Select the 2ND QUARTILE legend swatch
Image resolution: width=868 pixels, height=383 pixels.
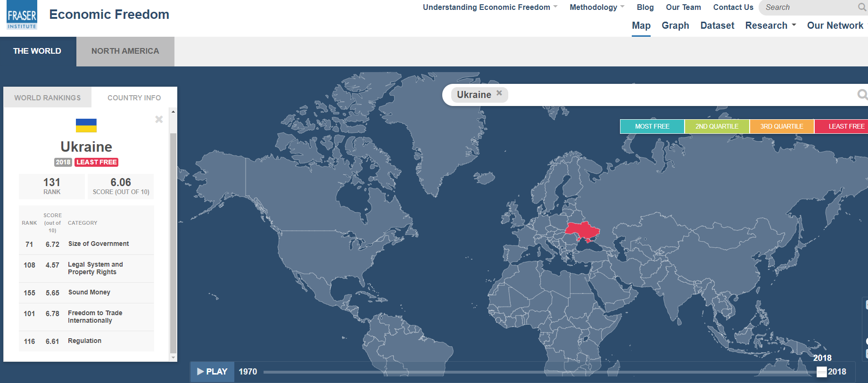[717, 126]
